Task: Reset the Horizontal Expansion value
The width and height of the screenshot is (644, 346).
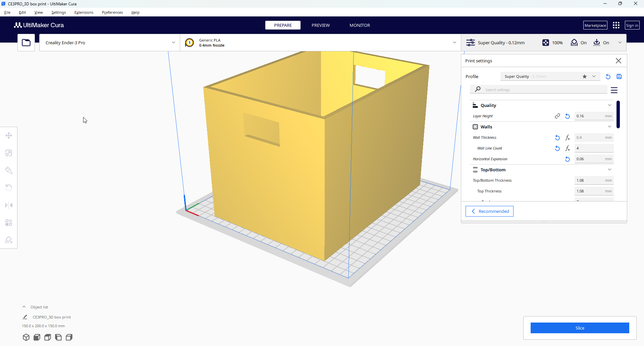Action: (568, 159)
